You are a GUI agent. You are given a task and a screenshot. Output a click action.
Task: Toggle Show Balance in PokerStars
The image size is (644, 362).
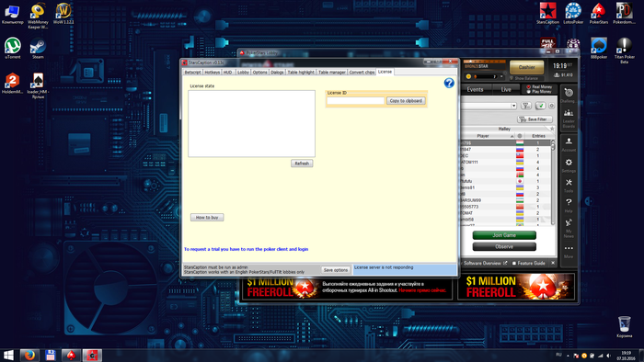click(x=523, y=78)
